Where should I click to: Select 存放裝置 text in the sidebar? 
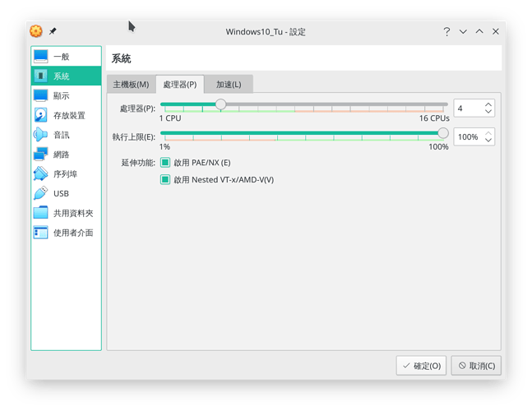(x=69, y=115)
